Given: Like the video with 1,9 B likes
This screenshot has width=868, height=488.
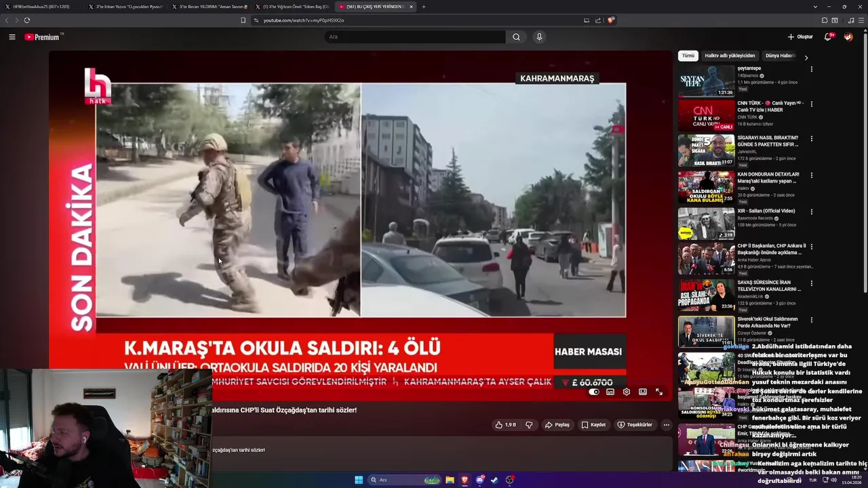Looking at the screenshot, I should [506, 425].
